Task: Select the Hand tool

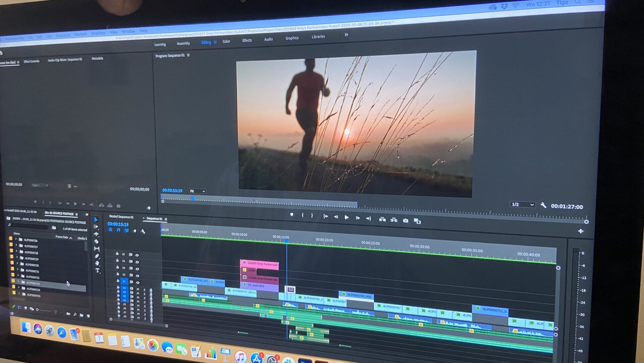Action: coord(97,263)
